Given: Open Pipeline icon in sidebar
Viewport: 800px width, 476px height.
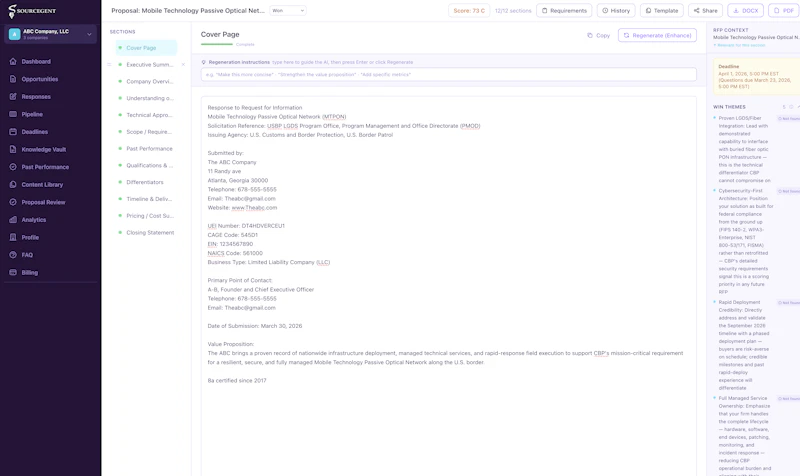Looking at the screenshot, I should tap(13, 114).
